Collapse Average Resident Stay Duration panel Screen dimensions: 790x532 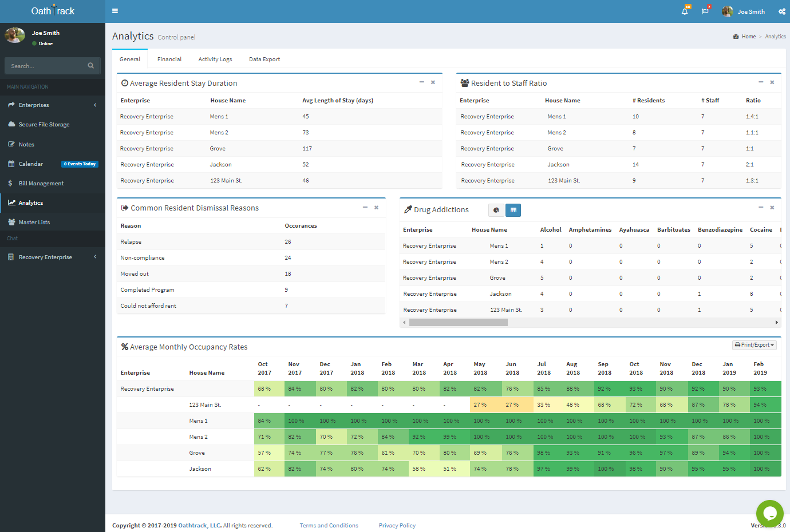[422, 82]
